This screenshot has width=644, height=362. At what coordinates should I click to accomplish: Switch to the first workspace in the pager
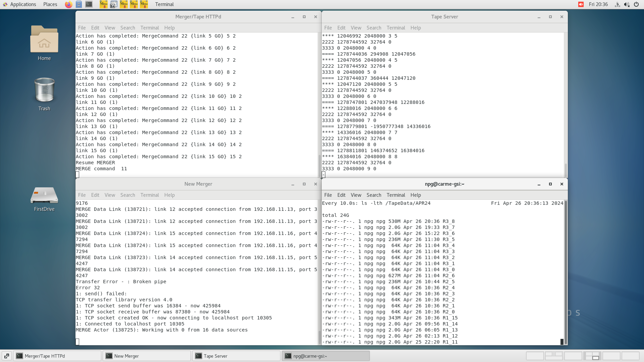tap(535, 356)
